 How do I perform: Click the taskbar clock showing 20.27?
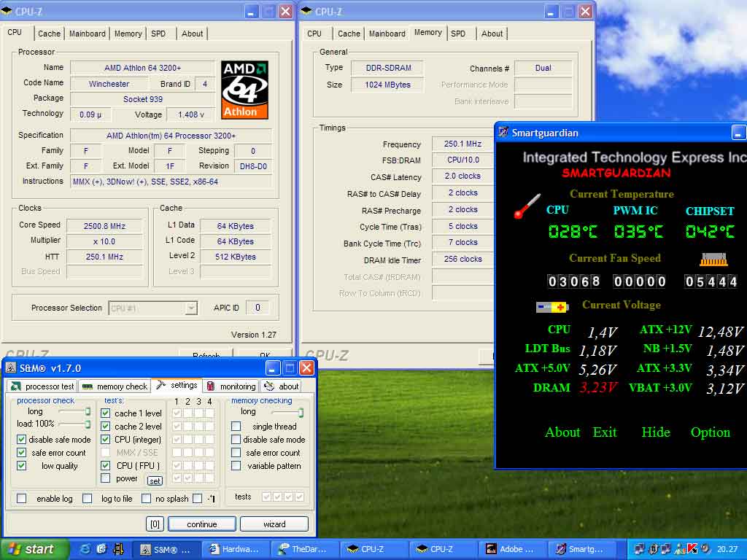coord(727,549)
